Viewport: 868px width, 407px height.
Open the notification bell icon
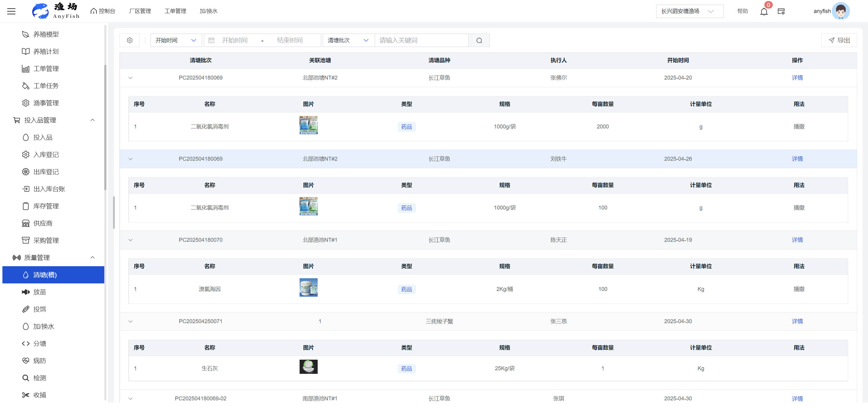click(763, 12)
